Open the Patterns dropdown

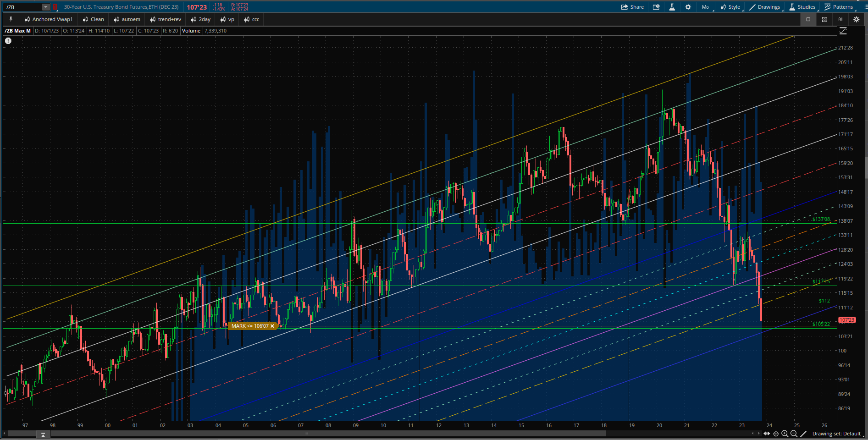pos(839,7)
